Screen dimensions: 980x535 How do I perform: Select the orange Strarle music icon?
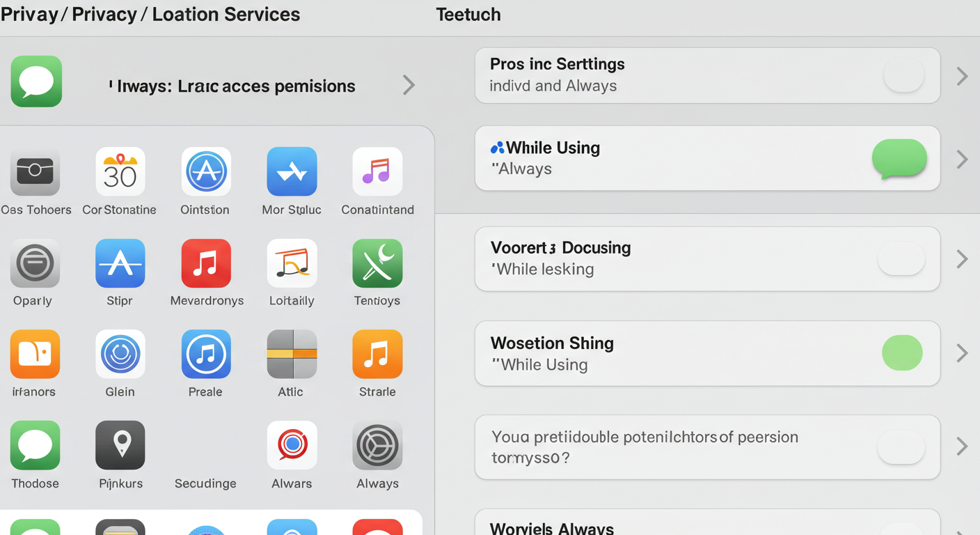pos(377,354)
